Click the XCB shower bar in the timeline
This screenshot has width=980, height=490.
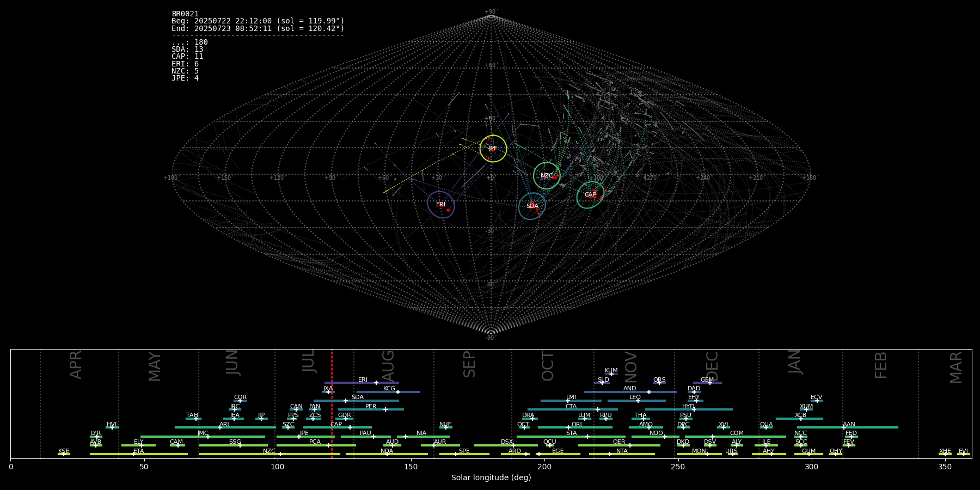click(799, 419)
